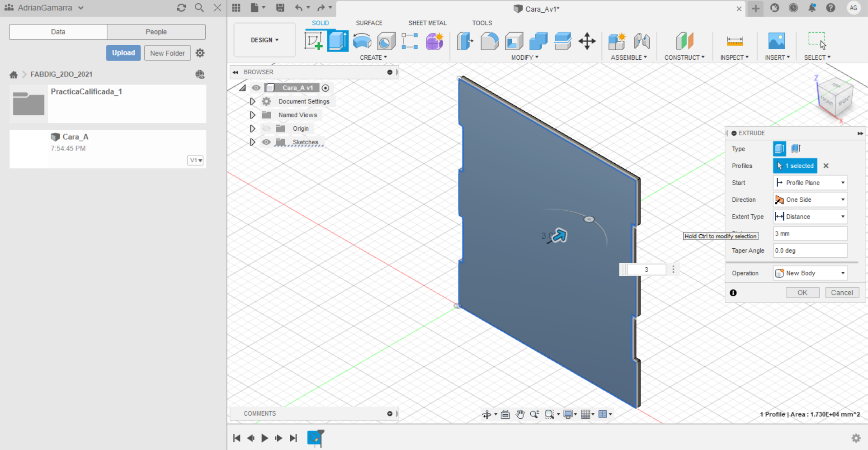Click the Redo arrow
This screenshot has width=868, height=450.
click(321, 8)
